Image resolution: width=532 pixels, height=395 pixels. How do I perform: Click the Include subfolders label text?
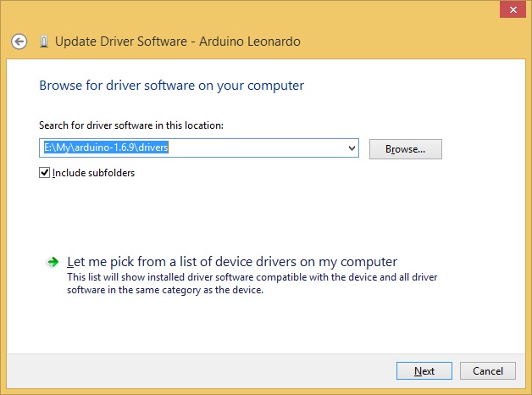(94, 173)
